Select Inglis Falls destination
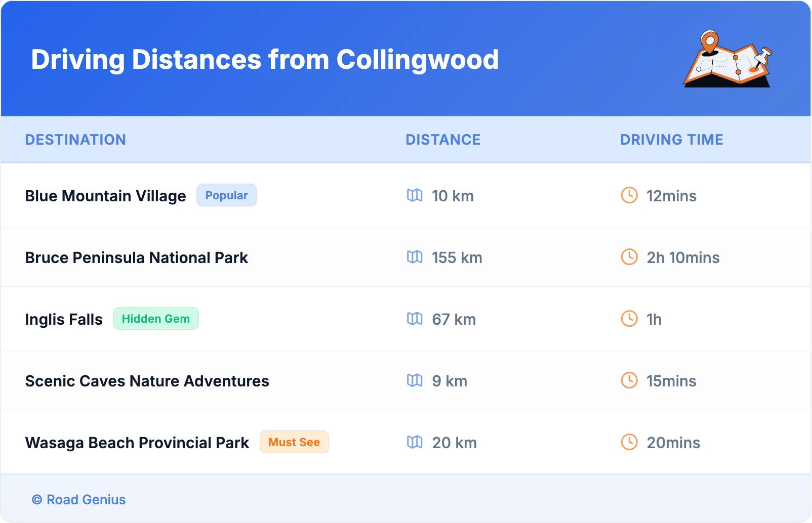Viewport: 812px width, 523px height. pyautogui.click(x=64, y=319)
